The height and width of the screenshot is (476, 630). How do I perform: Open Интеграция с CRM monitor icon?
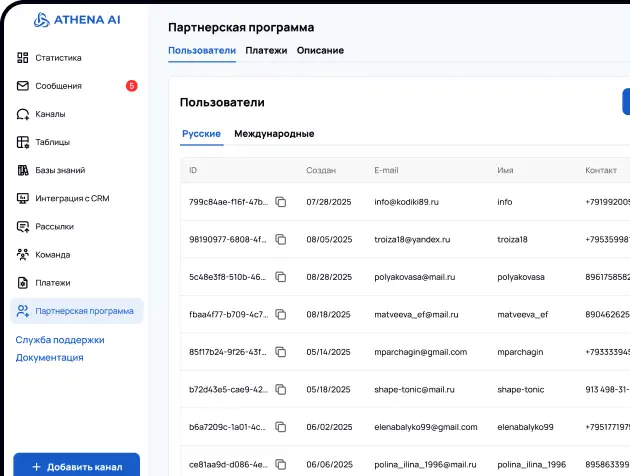pos(23,198)
